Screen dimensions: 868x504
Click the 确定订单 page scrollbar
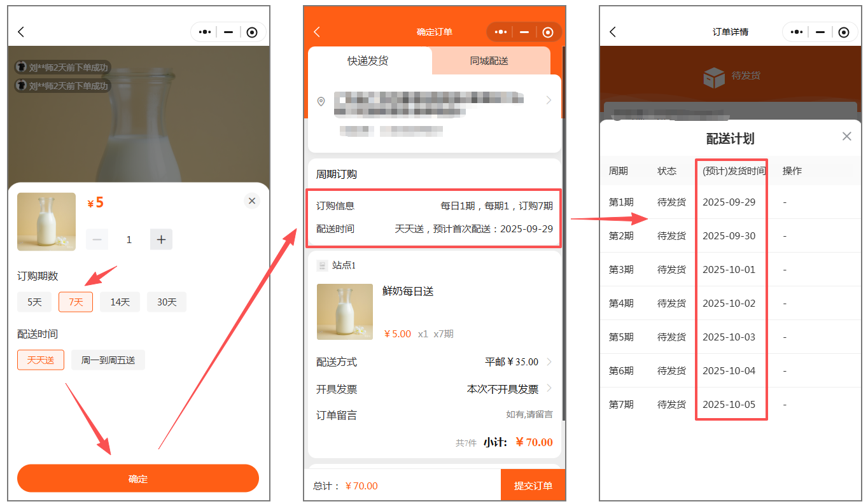tap(563, 233)
